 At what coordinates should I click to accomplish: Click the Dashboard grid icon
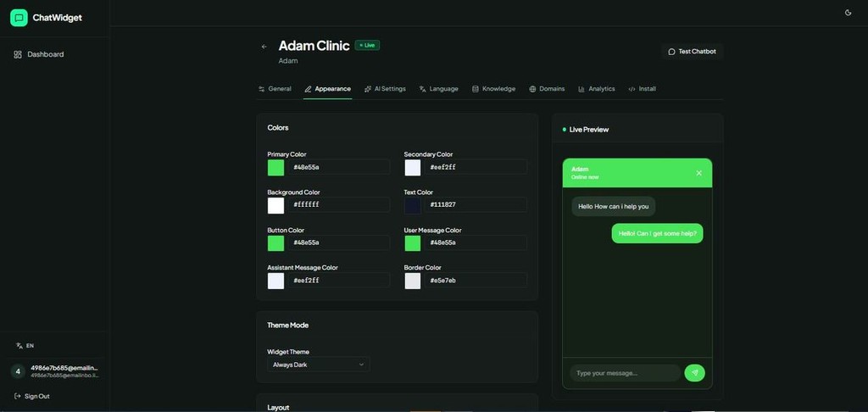[x=18, y=54]
